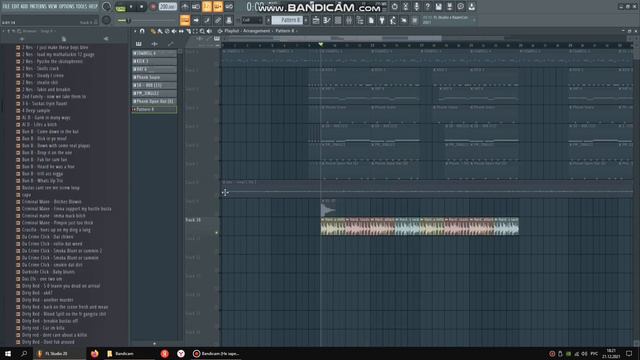Click the tempo display showing 200
Image resolution: width=640 pixels, height=360 pixels.
(167, 7)
